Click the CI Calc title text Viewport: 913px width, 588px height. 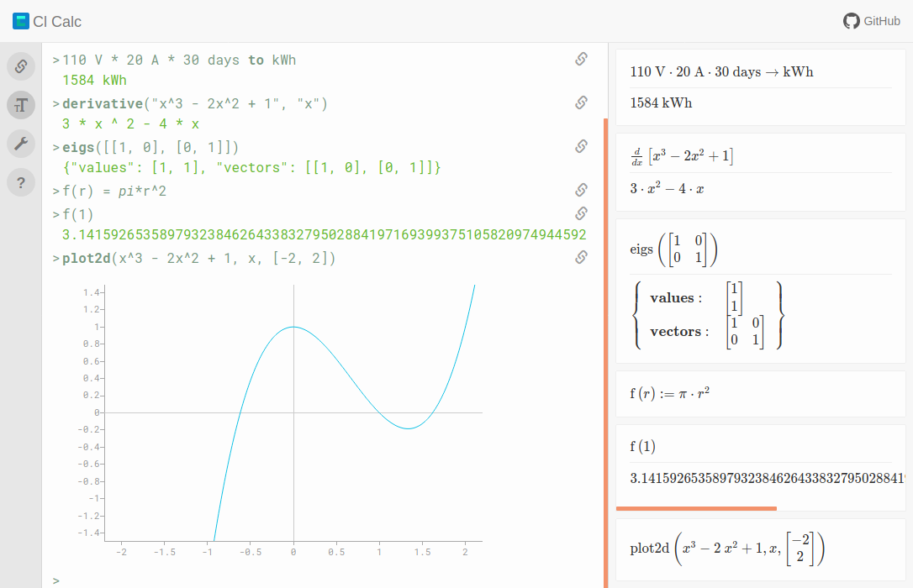coord(58,22)
